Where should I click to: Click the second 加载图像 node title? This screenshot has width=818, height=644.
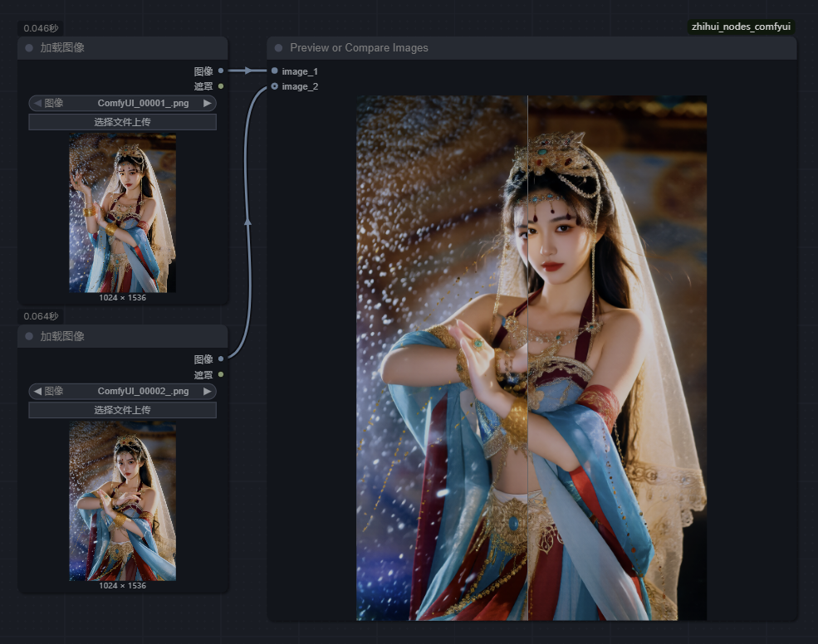pyautogui.click(x=62, y=336)
